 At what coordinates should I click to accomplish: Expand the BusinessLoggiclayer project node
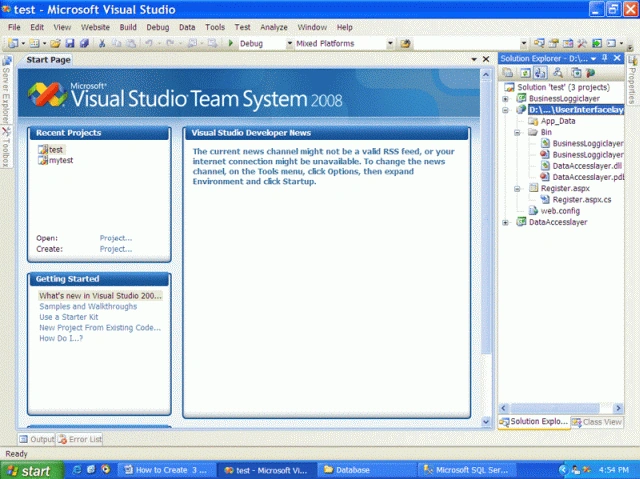505,99
